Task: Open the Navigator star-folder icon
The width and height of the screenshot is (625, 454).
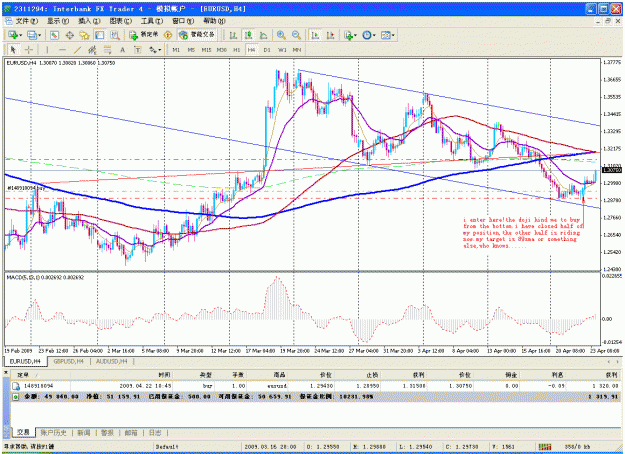Action: tap(85, 35)
